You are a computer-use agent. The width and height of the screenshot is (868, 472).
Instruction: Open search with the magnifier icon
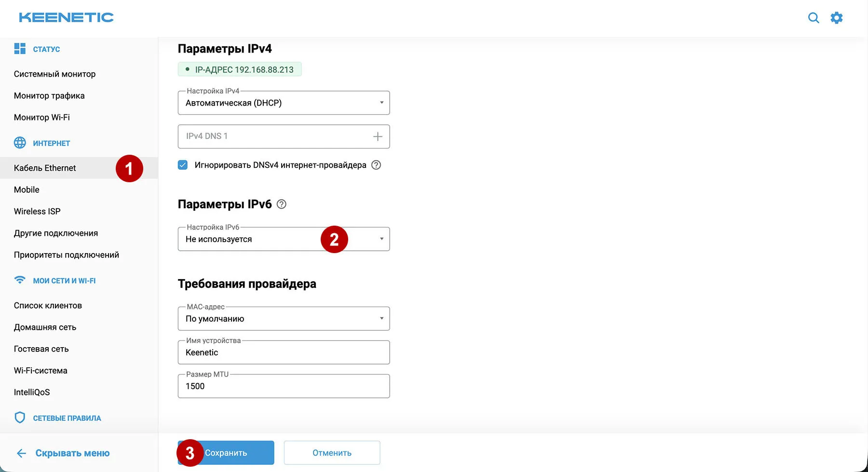click(814, 17)
